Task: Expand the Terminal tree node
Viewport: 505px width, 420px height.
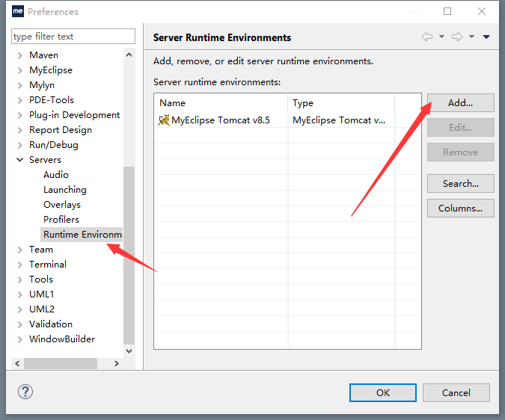Action: pyautogui.click(x=19, y=265)
